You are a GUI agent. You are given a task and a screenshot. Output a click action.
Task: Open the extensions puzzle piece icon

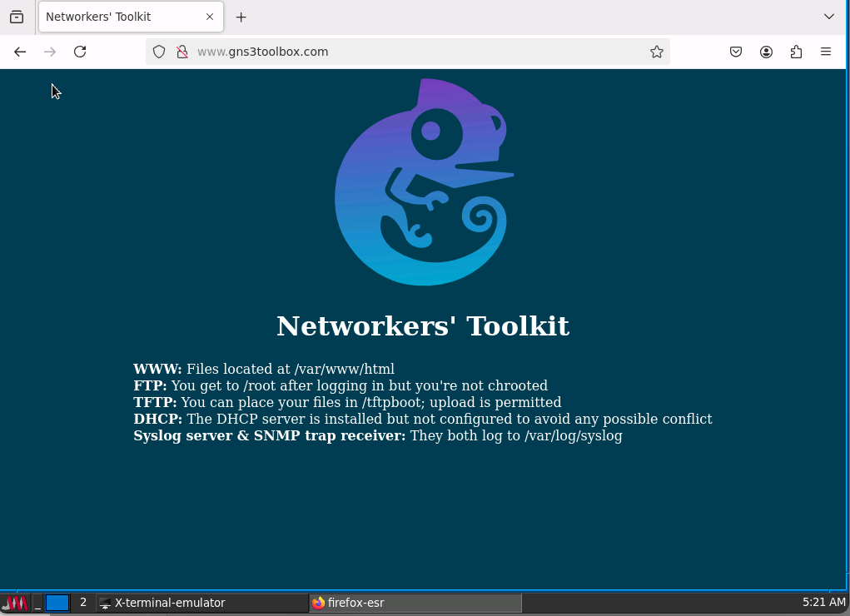[x=796, y=52]
